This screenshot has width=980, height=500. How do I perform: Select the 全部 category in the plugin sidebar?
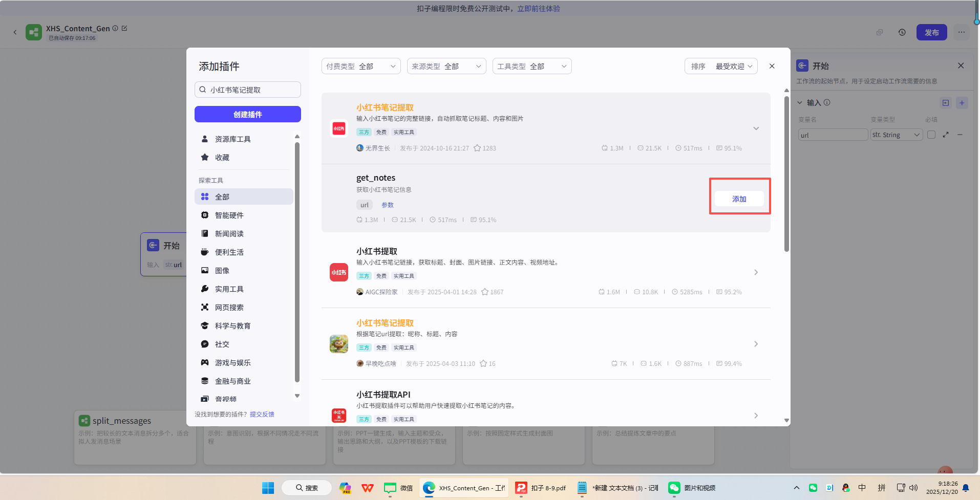244,197
